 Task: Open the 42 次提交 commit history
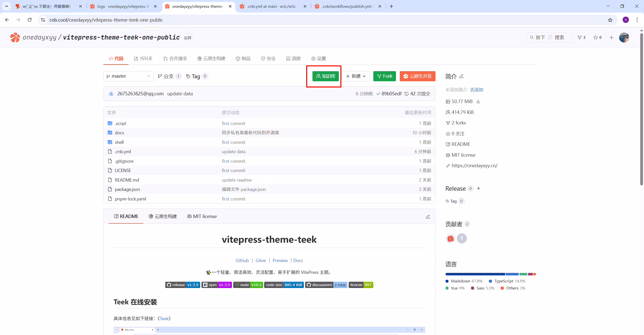click(x=417, y=94)
